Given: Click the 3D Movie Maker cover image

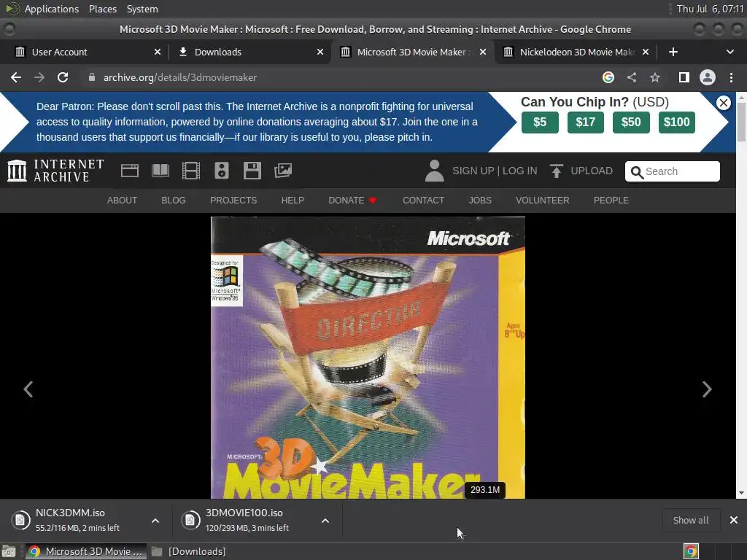Looking at the screenshot, I should 368,357.
